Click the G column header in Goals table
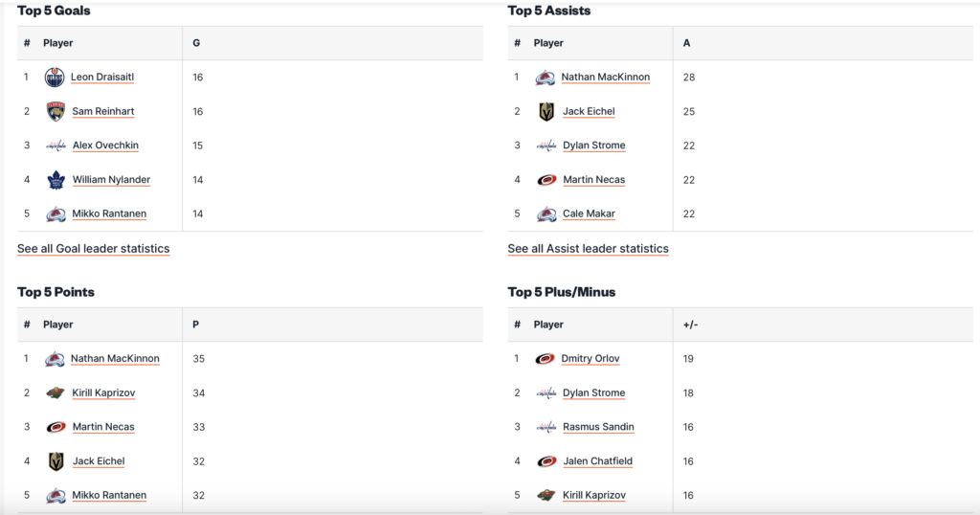 [196, 43]
